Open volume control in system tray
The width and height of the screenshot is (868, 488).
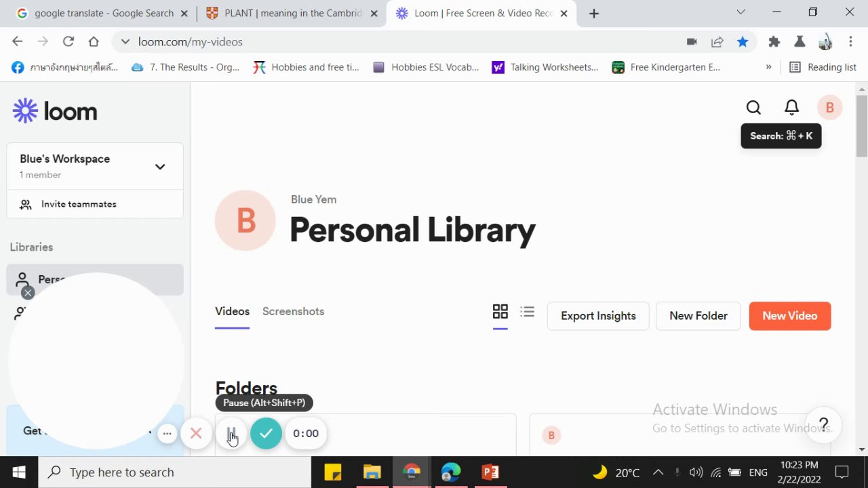[696, 472]
